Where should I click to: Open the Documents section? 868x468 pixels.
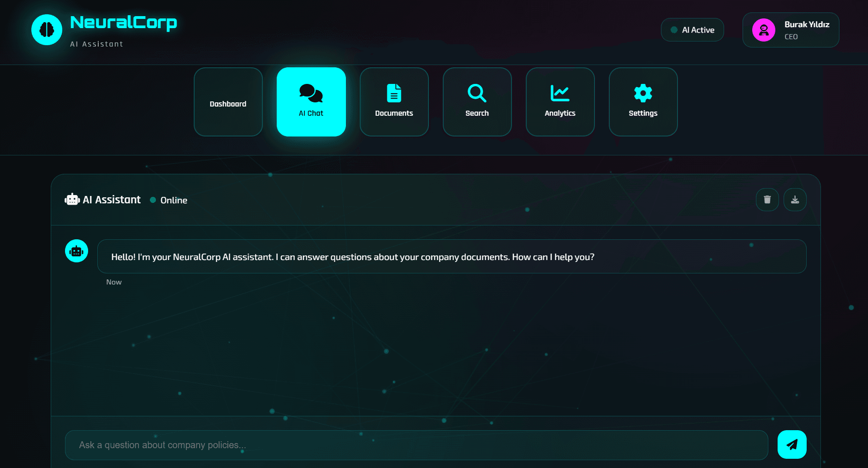click(394, 102)
